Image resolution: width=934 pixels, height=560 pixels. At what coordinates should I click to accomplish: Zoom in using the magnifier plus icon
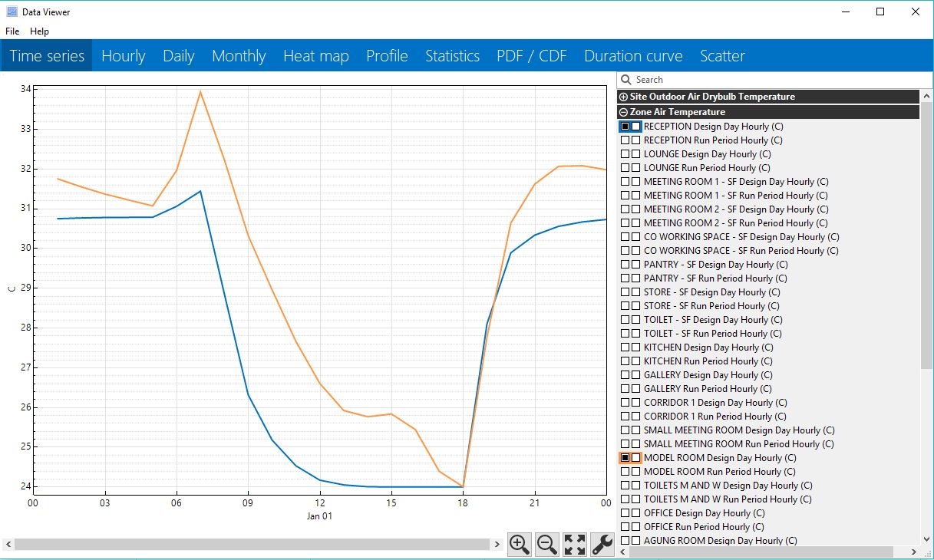[x=520, y=544]
